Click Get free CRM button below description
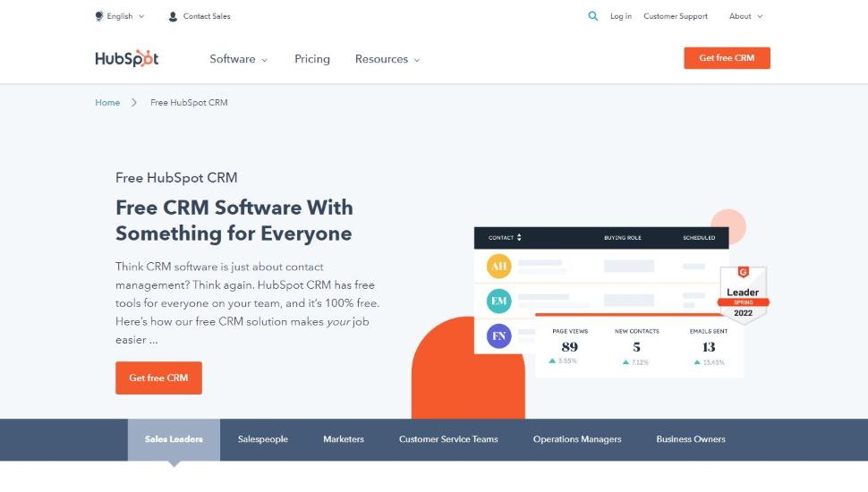This screenshot has width=868, height=492. coord(158,378)
